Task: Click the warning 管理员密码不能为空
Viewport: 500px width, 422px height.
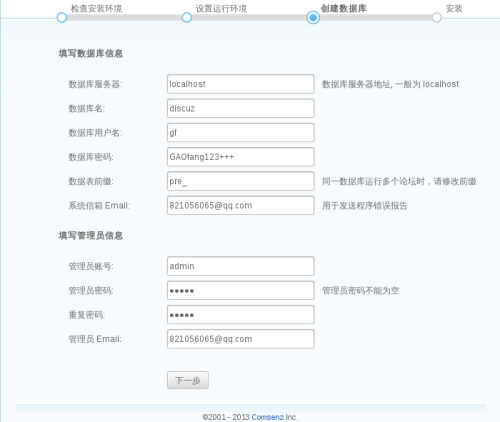Action: pyautogui.click(x=360, y=291)
